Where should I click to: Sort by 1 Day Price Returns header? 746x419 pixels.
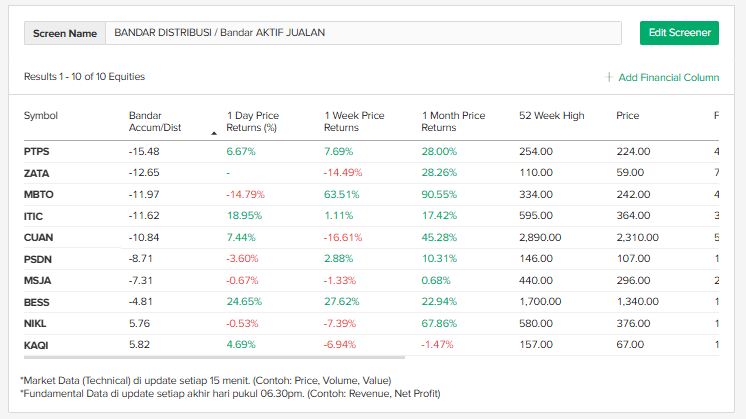253,121
